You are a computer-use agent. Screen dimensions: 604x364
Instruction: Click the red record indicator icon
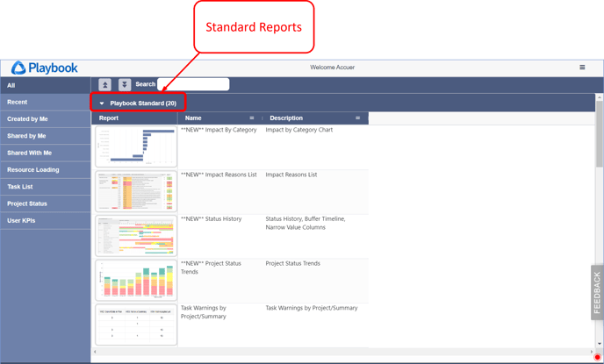(x=597, y=358)
